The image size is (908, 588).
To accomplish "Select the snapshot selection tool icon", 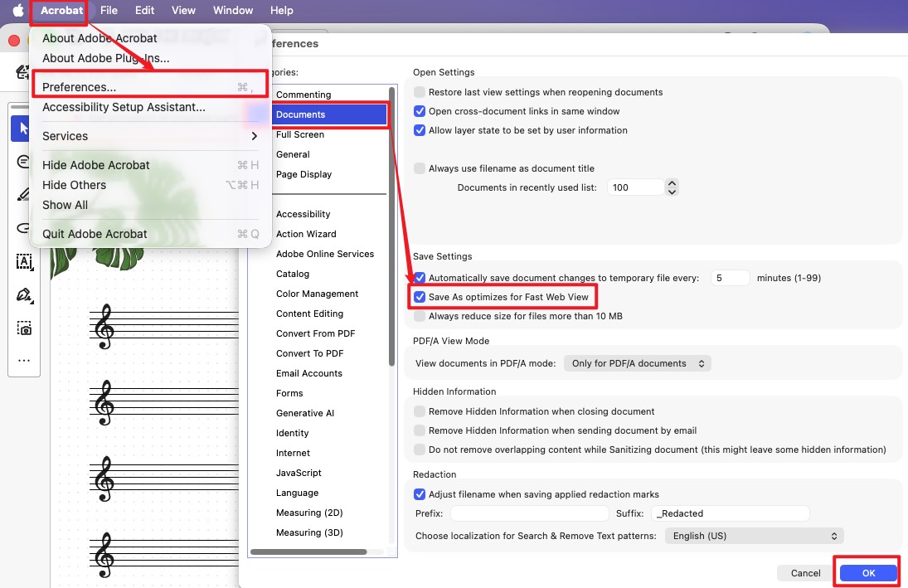I will (24, 328).
